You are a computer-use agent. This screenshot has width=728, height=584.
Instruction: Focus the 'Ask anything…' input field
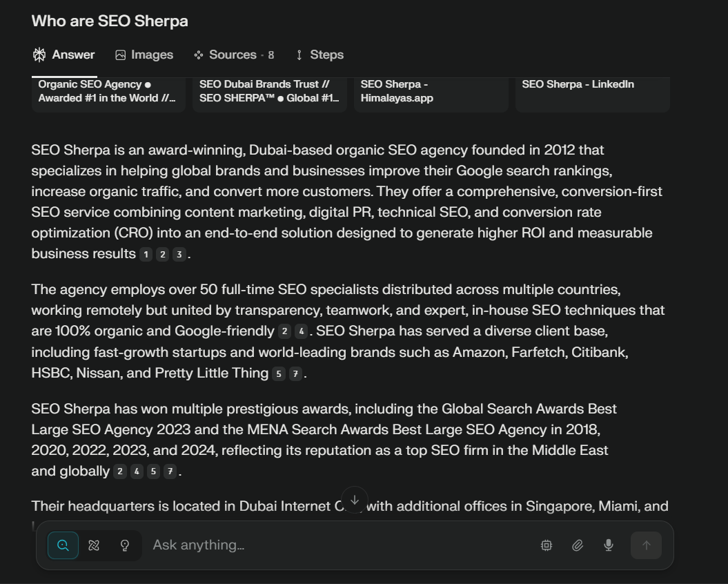coord(339,545)
